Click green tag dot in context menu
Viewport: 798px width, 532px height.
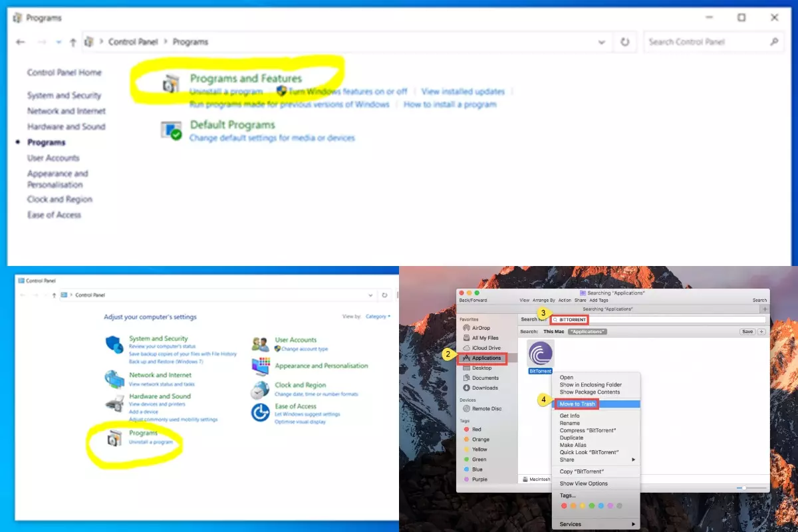[592, 506]
